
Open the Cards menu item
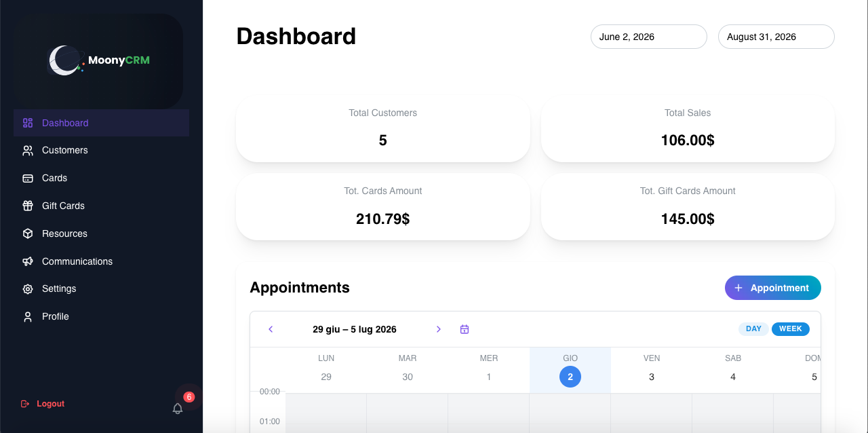point(102,178)
